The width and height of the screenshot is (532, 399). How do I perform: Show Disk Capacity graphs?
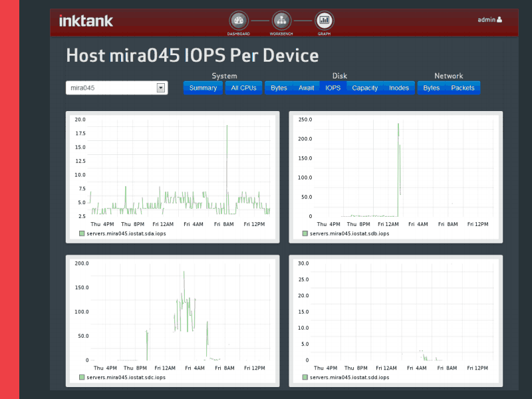point(365,88)
